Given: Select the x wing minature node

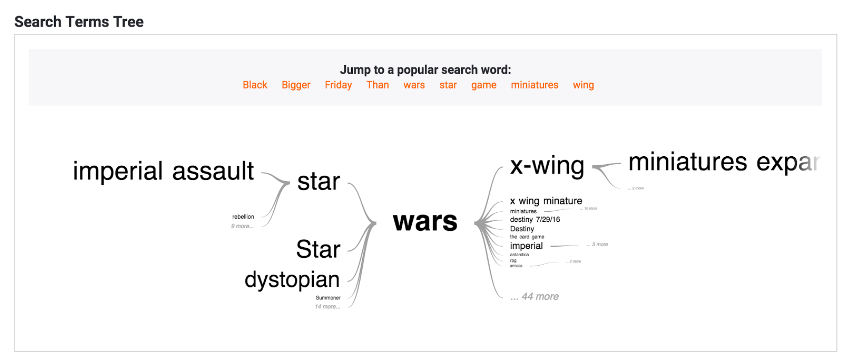Looking at the screenshot, I should 546,201.
